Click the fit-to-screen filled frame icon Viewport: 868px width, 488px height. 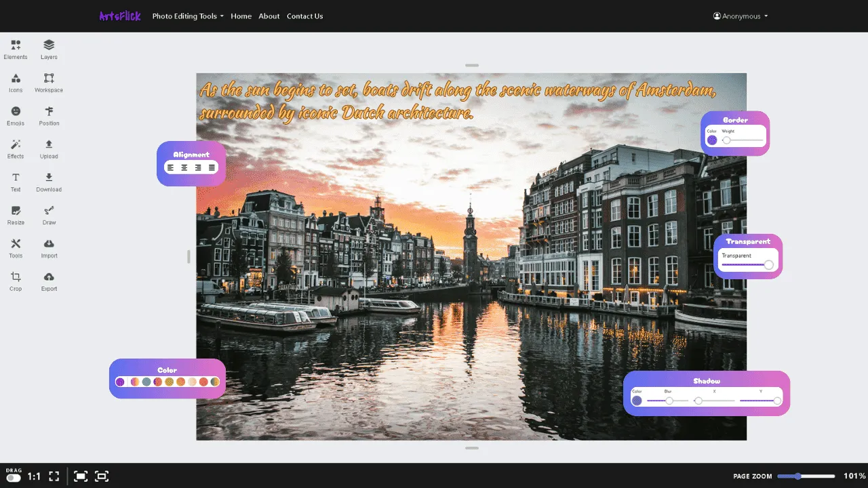point(81,476)
